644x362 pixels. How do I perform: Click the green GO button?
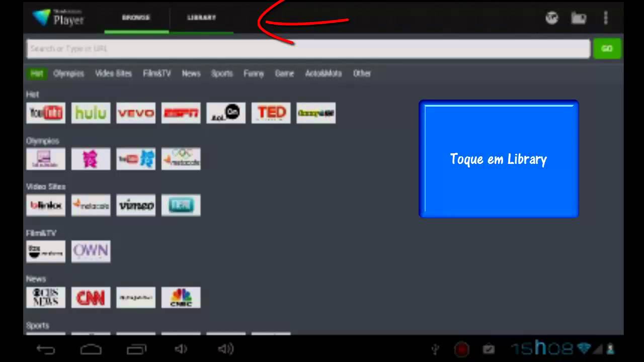pyautogui.click(x=607, y=49)
